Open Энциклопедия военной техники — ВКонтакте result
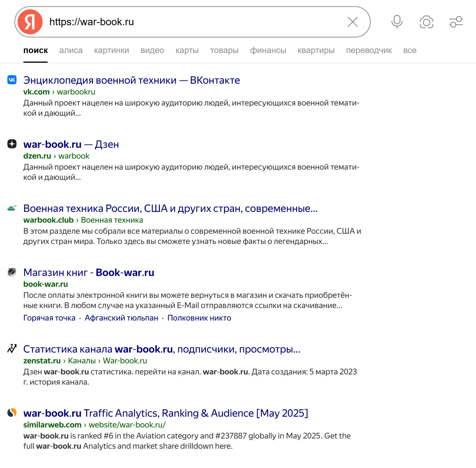This screenshot has height=468, width=476. (x=131, y=80)
